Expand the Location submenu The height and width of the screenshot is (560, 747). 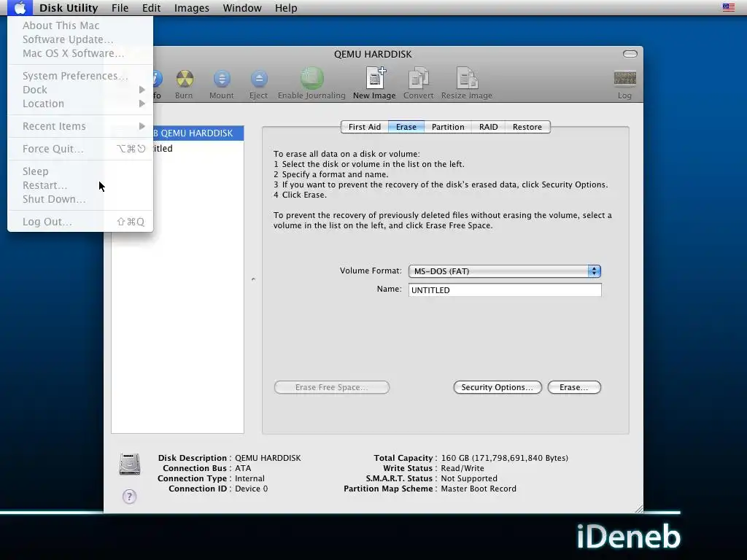(80, 104)
